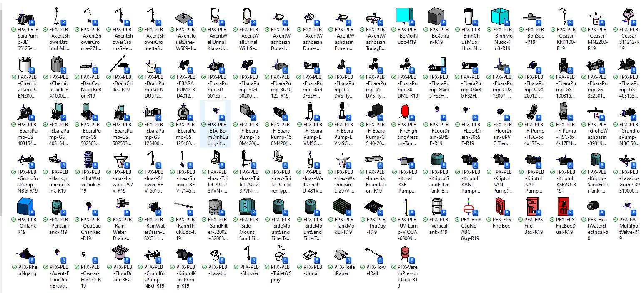
Task: Select PFX-BinhCauNo-ABC 6kg extinguisher file
Action: click(x=468, y=208)
